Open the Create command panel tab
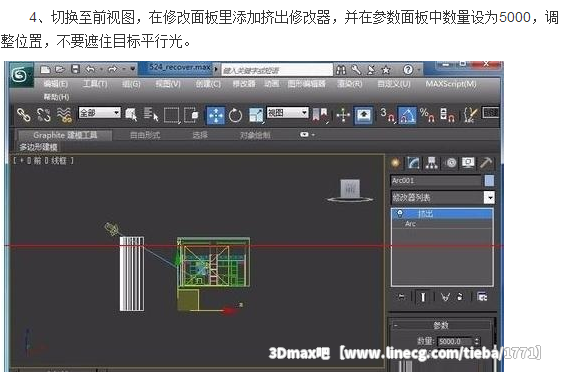The image size is (581, 372). click(396, 163)
